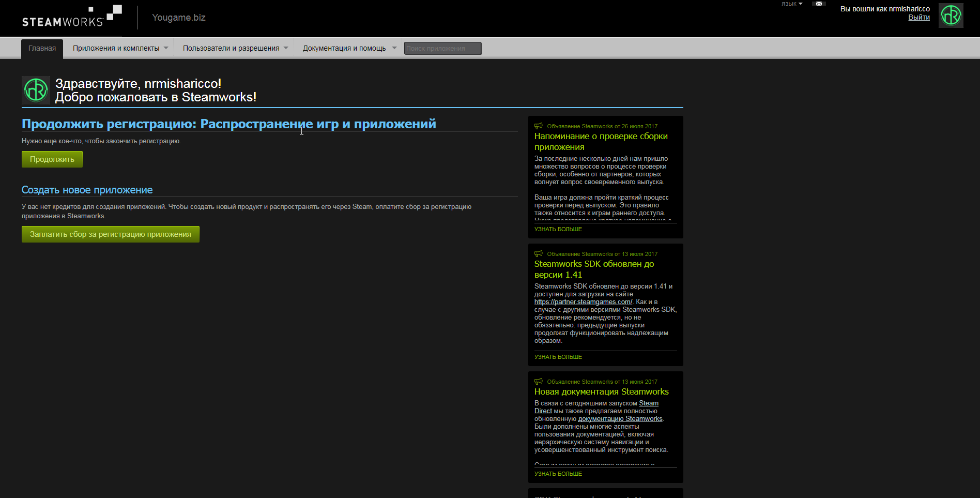Open Продолжить регистрацию: Распространение игр и приложений heading
This screenshot has width=980, height=498.
tap(229, 124)
